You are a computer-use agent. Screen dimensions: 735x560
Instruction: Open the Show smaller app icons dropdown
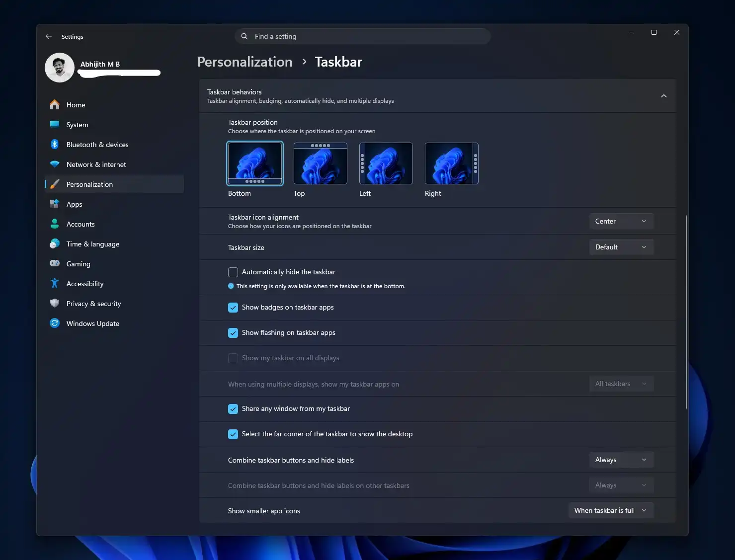[611, 510]
